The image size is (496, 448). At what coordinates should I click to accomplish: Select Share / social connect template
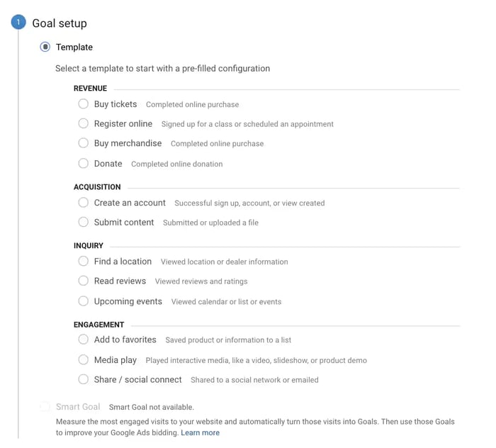[x=84, y=379]
